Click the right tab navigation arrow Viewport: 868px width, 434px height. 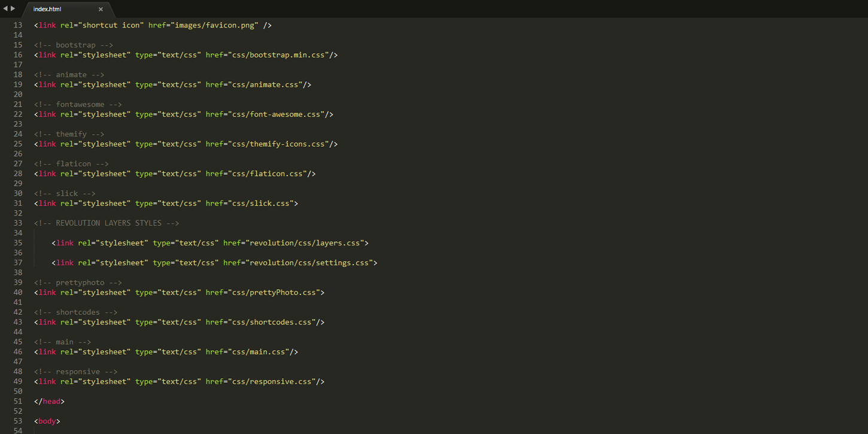click(x=13, y=8)
